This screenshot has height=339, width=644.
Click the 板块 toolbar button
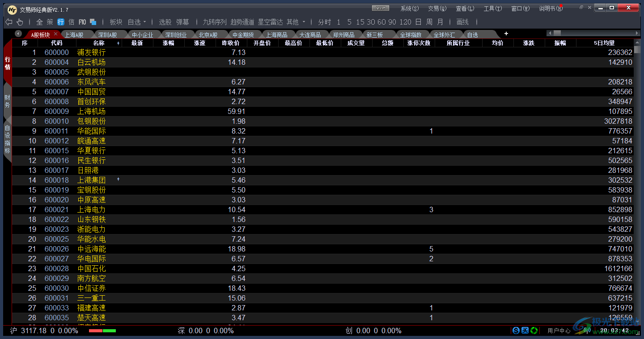click(x=116, y=22)
